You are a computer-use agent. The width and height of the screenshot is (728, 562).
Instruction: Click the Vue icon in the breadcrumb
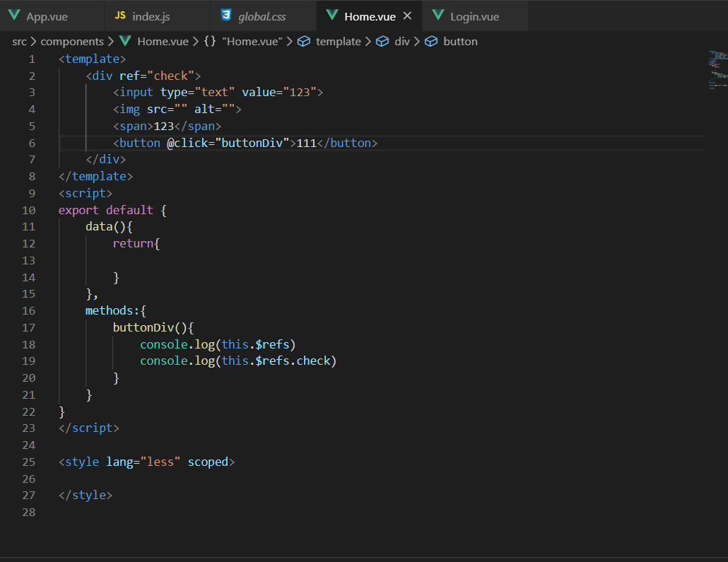point(125,41)
